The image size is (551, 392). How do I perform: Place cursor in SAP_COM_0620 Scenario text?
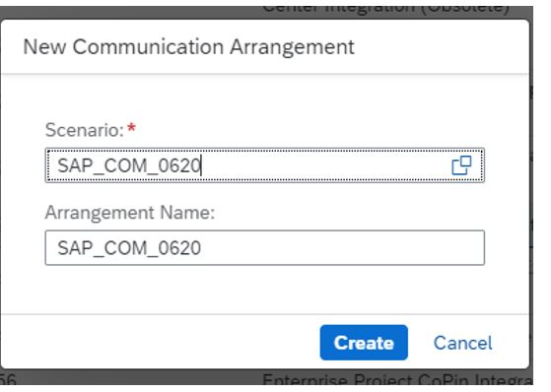click(x=128, y=165)
